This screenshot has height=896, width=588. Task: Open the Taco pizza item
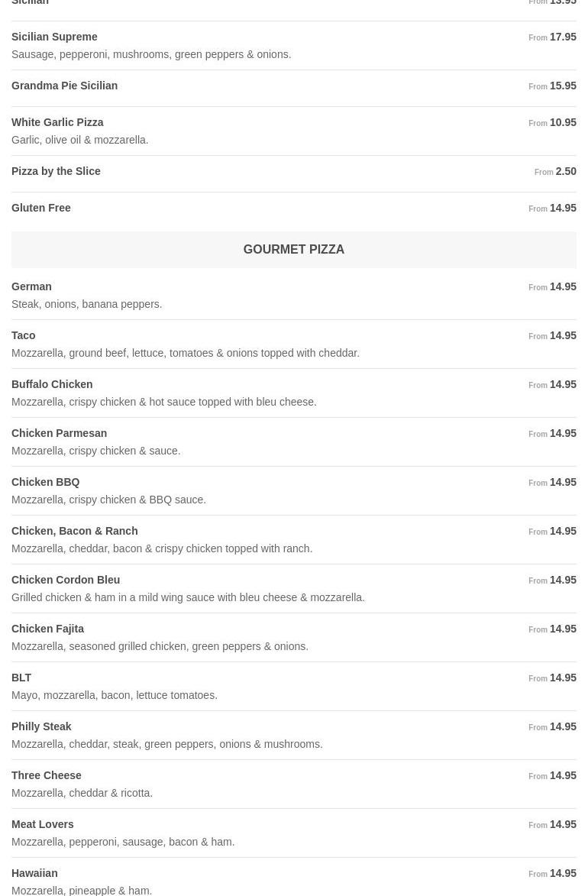[24, 335]
